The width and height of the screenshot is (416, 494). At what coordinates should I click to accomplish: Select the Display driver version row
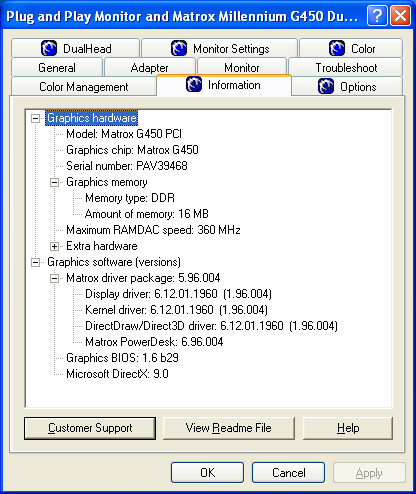pyautogui.click(x=178, y=294)
